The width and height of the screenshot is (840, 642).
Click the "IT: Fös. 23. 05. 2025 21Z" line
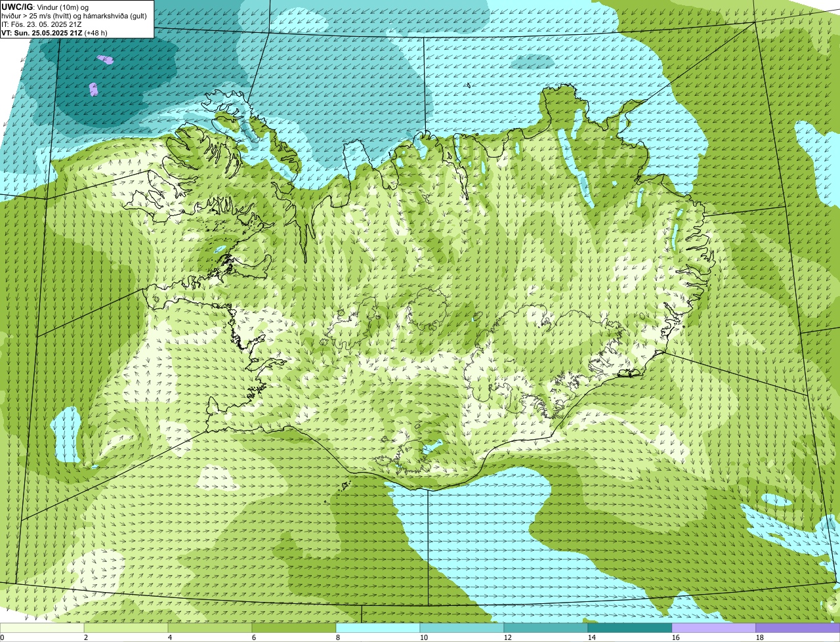coord(42,24)
